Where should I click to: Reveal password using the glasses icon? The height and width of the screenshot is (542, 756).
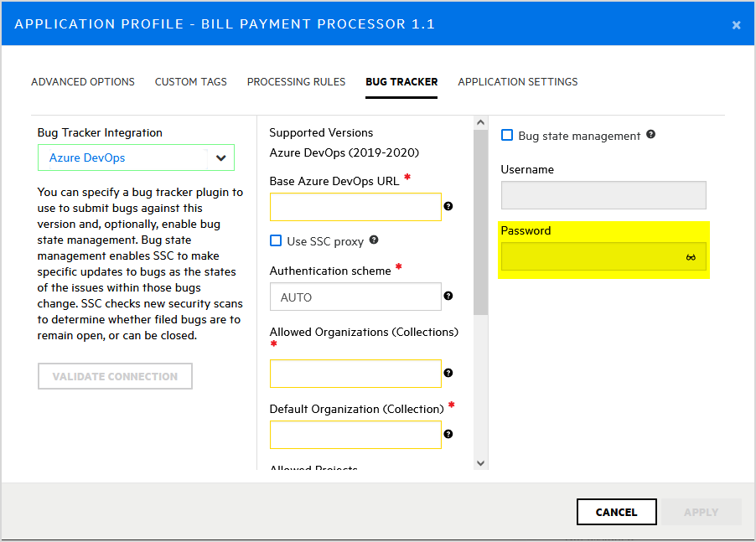[x=691, y=257]
